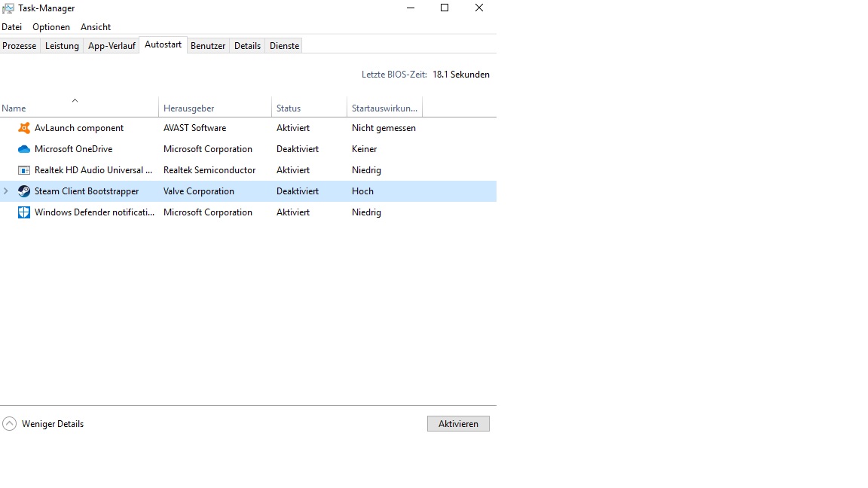Image resolution: width=868 pixels, height=488 pixels.
Task: Click the Task-Manager title bar icon
Action: pos(8,8)
